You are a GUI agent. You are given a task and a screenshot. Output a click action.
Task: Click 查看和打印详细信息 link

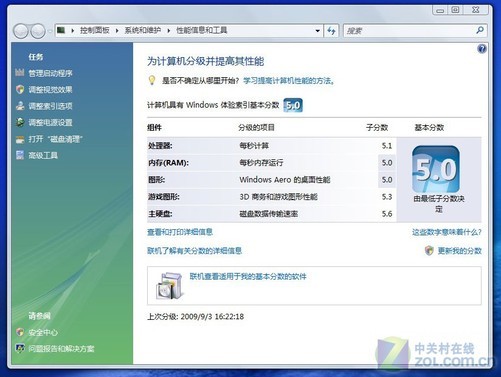(180, 232)
